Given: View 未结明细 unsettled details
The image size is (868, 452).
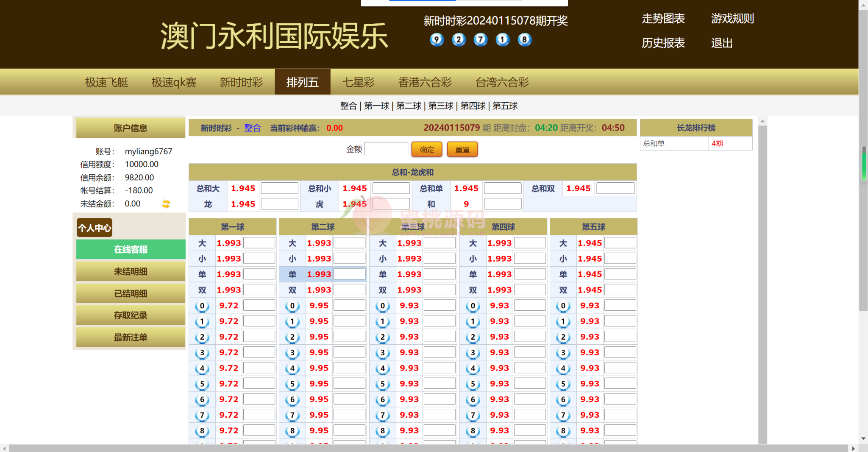Looking at the screenshot, I should pos(131,271).
